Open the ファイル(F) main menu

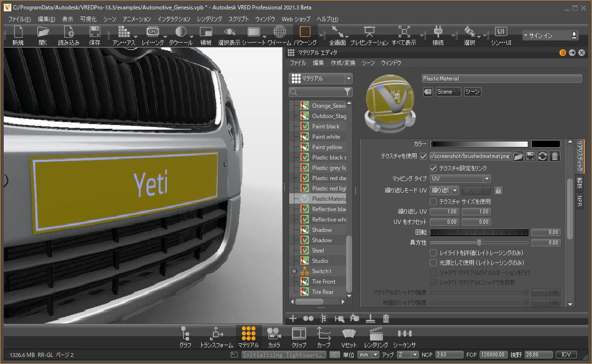19,19
